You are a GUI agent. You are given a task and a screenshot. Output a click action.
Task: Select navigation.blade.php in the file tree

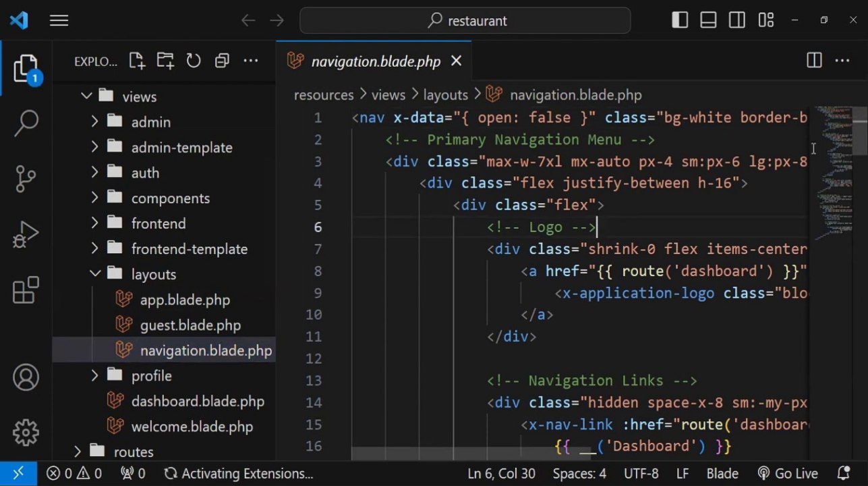pos(164,351)
